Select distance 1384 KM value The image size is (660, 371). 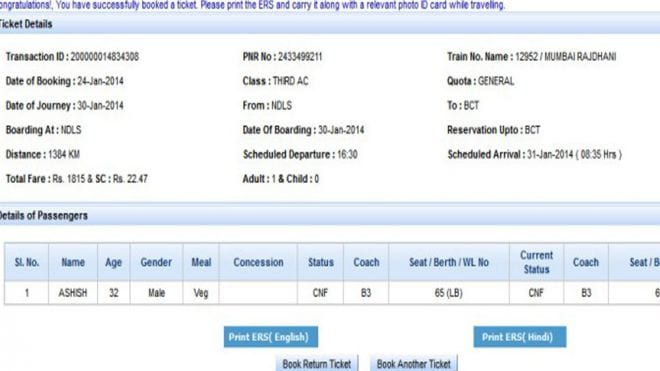click(64, 155)
